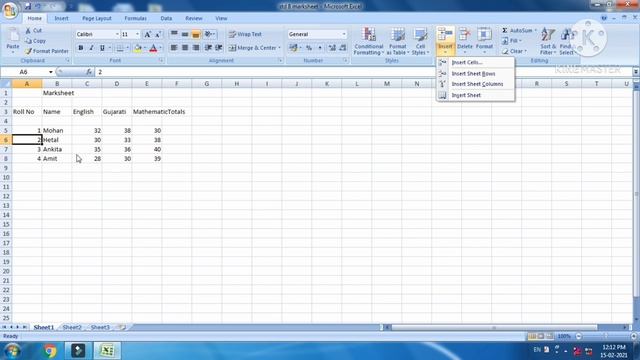Screen dimensions: 640x360
Task: Apply Comma Style
Action: [320, 48]
